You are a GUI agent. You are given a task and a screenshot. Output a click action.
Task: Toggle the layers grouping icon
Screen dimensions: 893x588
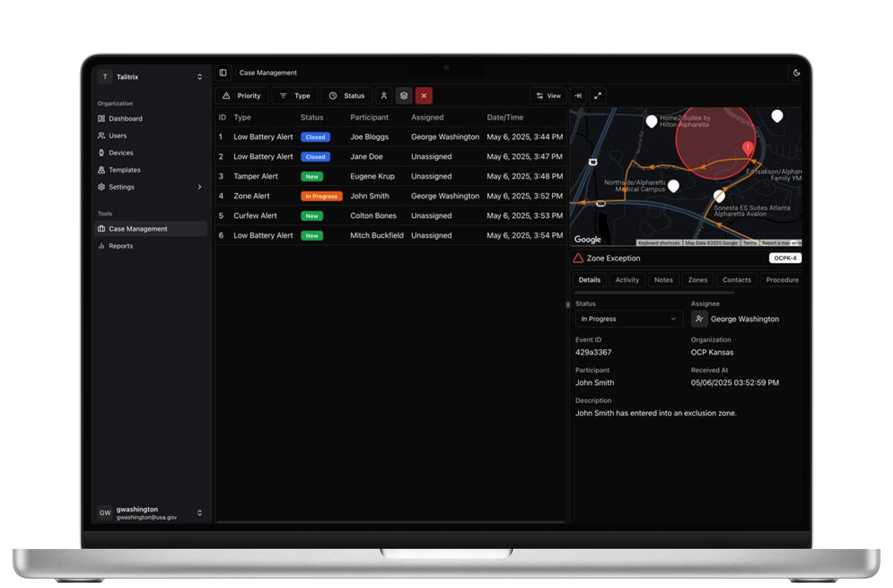click(404, 96)
